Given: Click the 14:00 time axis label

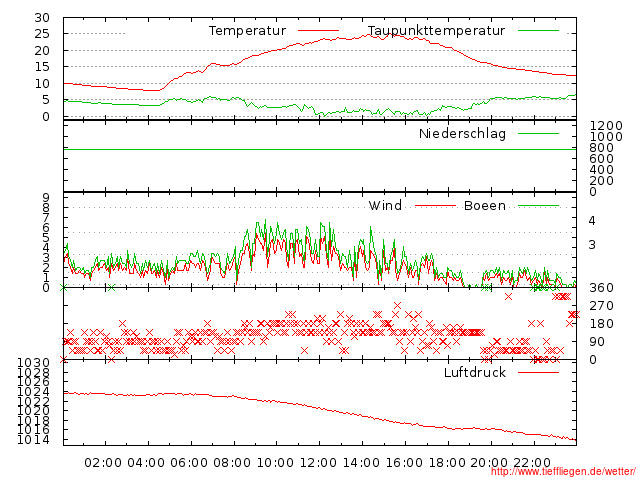Looking at the screenshot, I should (361, 463).
